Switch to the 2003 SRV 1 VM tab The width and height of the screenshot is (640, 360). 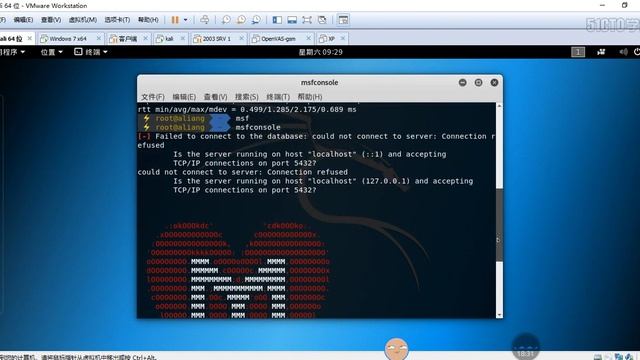pos(217,39)
